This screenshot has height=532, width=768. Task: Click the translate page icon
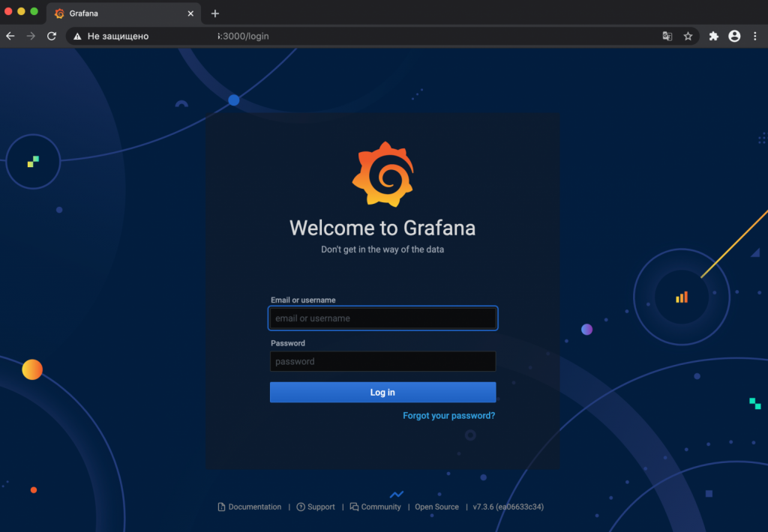[x=667, y=36]
